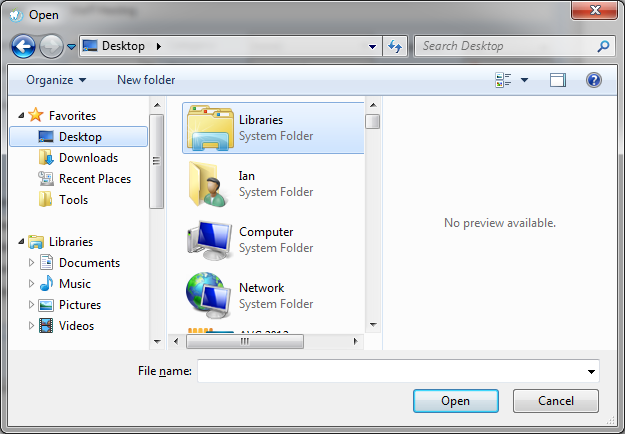Click navigation pane scroll down arrow
625x434 pixels.
[157, 342]
